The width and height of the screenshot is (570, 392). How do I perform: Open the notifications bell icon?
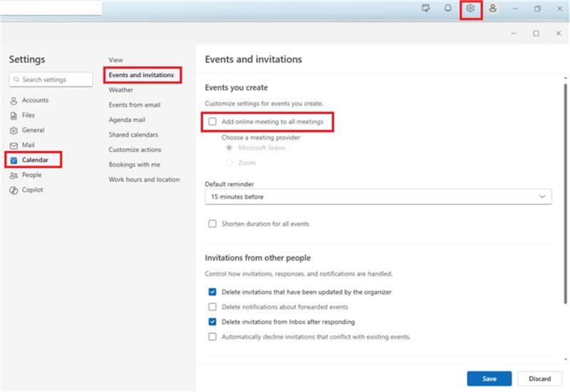(448, 8)
